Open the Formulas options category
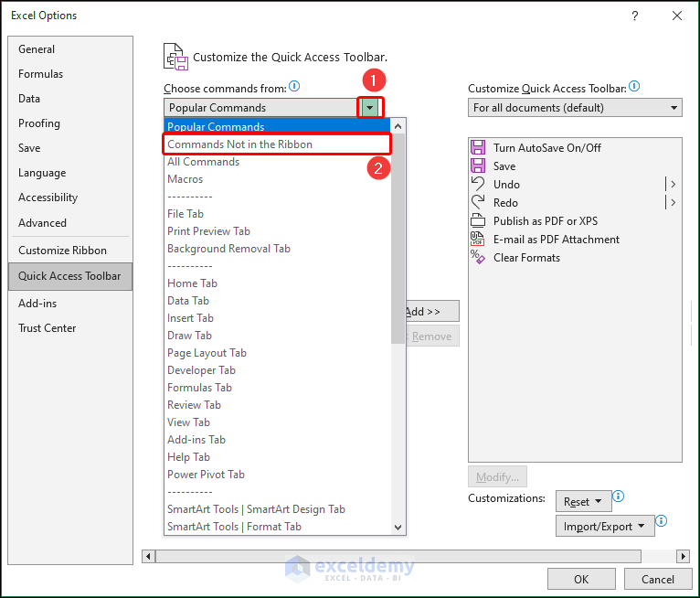700x598 pixels. [x=70, y=74]
